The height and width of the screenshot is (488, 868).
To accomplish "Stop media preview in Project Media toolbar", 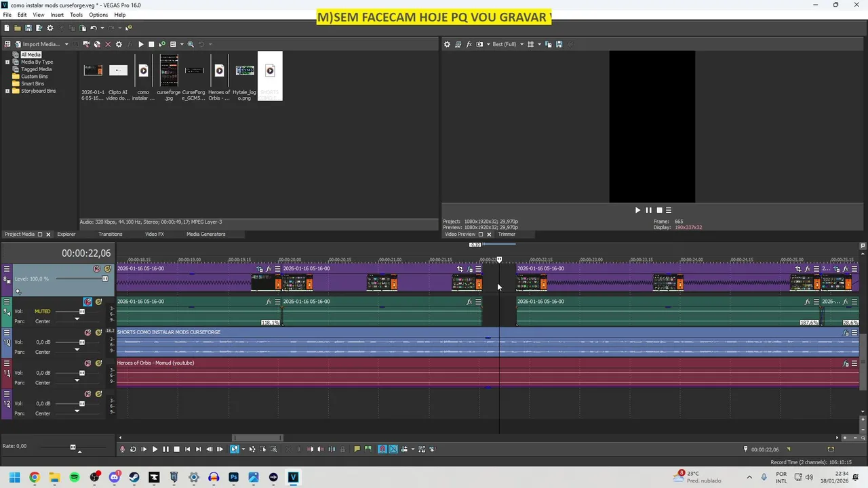I will [151, 44].
